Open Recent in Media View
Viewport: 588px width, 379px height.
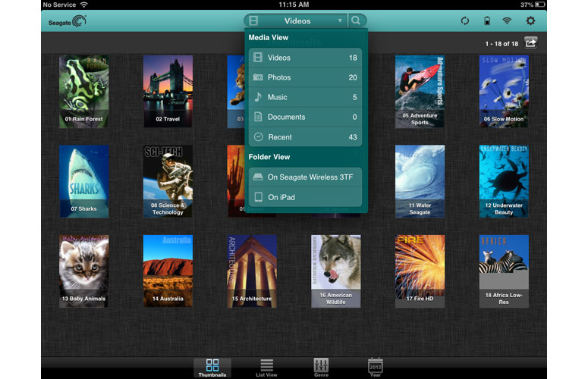tap(305, 137)
